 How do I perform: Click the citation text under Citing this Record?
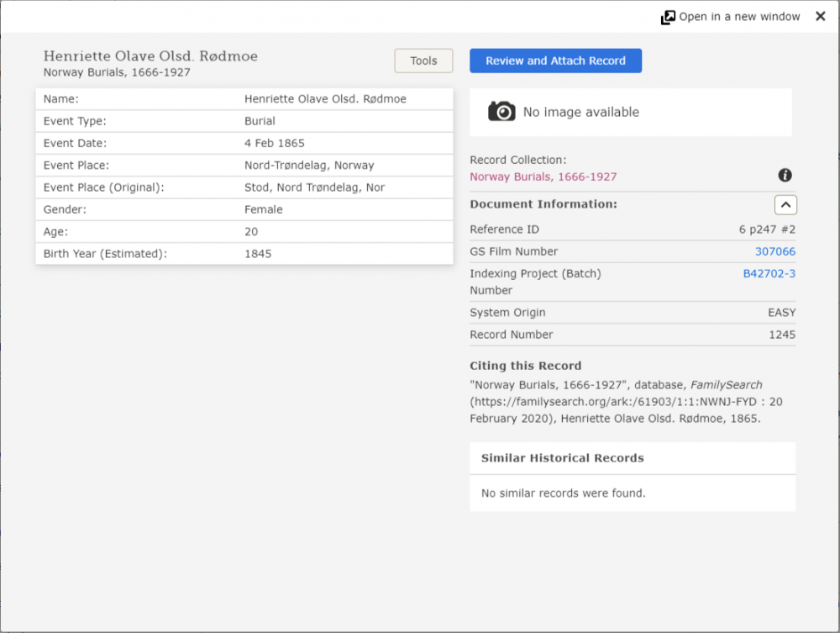point(626,401)
